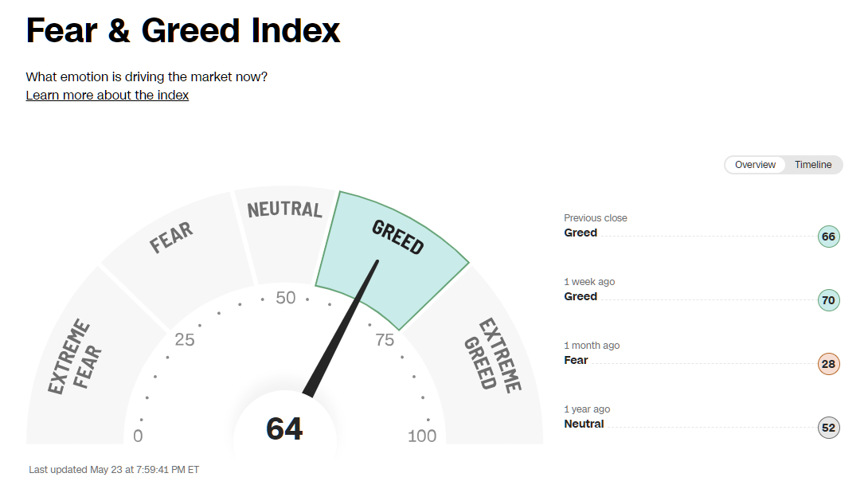Click the FEAR gauge segment

coord(171,233)
